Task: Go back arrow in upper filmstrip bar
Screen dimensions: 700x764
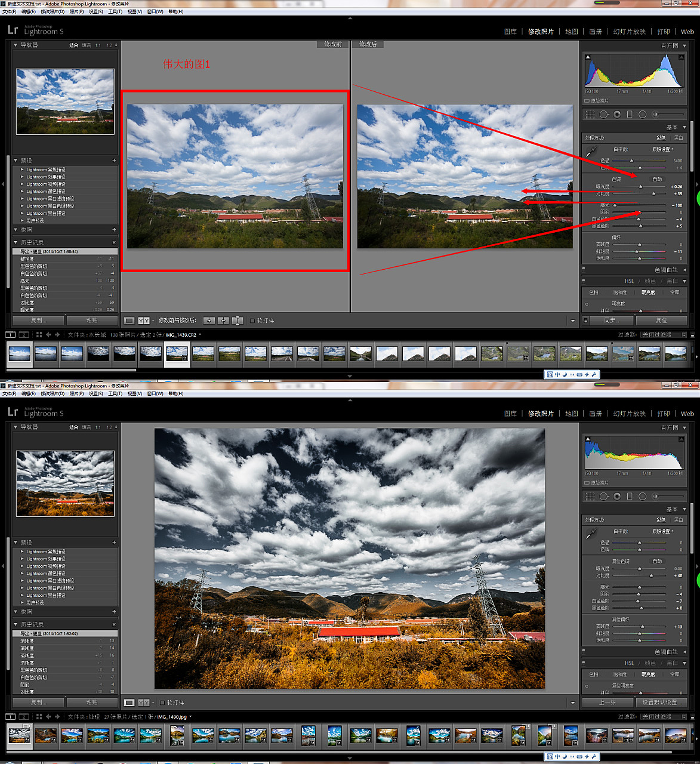Action: [x=48, y=335]
